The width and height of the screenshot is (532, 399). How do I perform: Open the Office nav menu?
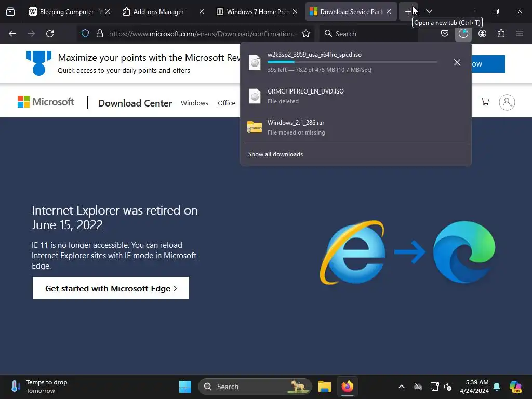point(227,103)
